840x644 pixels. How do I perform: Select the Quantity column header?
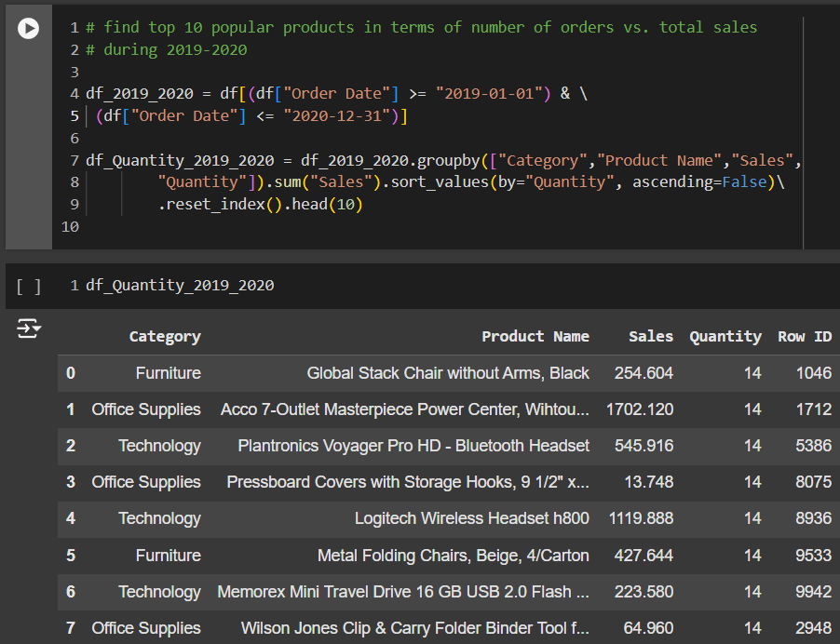point(725,337)
